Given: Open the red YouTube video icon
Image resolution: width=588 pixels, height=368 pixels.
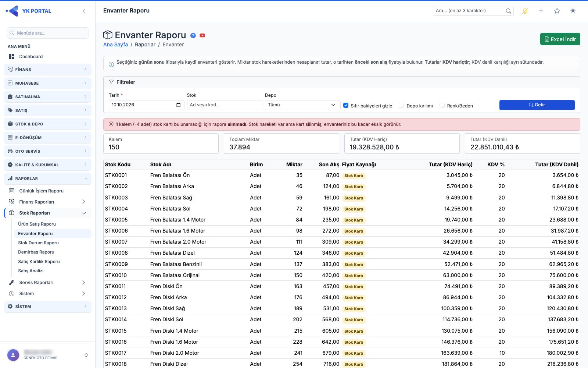Looking at the screenshot, I should [202, 36].
